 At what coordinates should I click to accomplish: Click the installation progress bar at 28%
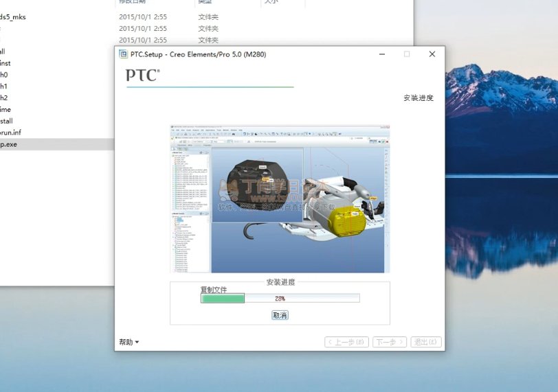pyautogui.click(x=280, y=298)
